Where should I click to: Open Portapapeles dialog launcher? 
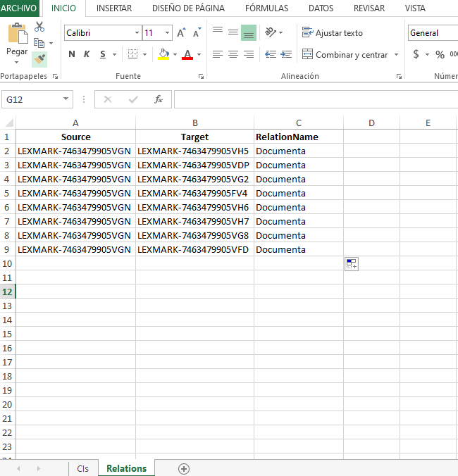pyautogui.click(x=55, y=77)
